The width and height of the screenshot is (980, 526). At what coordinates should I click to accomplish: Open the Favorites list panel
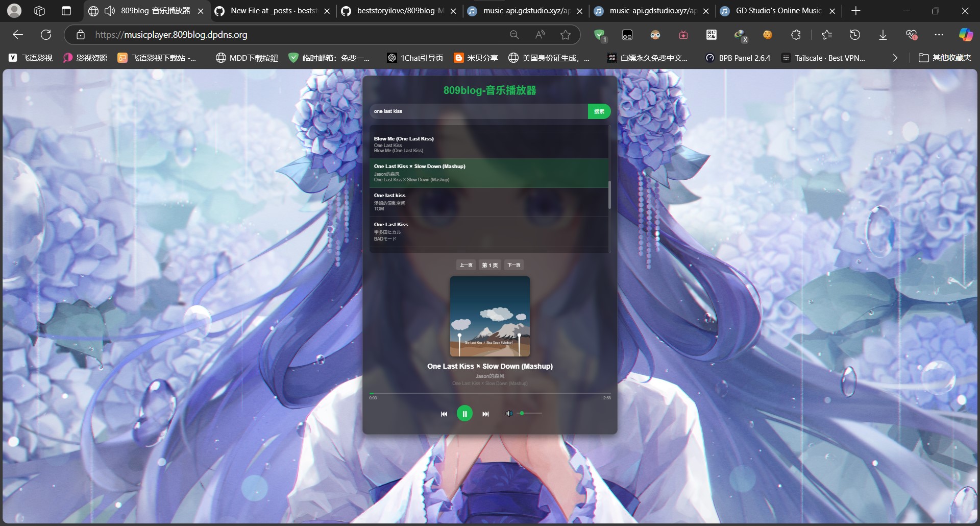[827, 35]
